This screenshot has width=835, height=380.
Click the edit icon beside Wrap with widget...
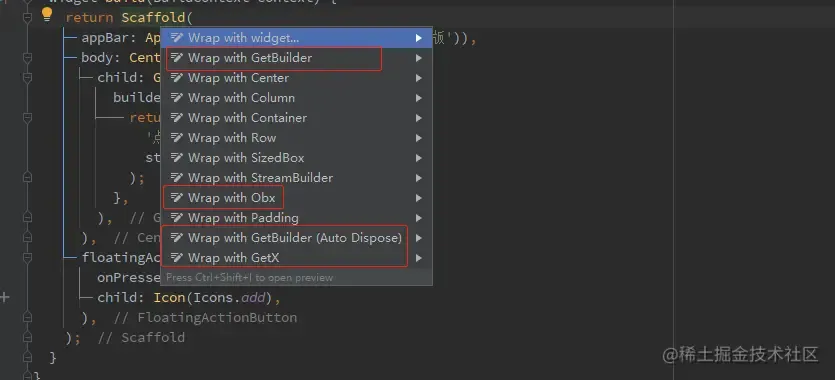click(177, 38)
